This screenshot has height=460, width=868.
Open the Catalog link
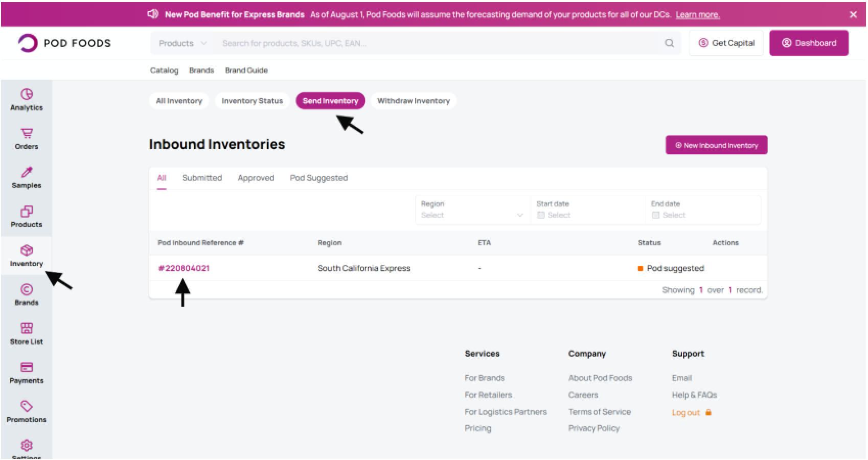(164, 71)
